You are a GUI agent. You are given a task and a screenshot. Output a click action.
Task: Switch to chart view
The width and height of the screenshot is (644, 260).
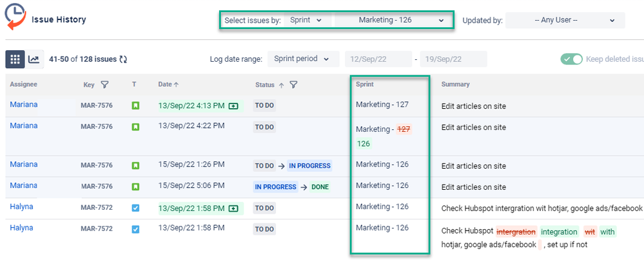[34, 59]
